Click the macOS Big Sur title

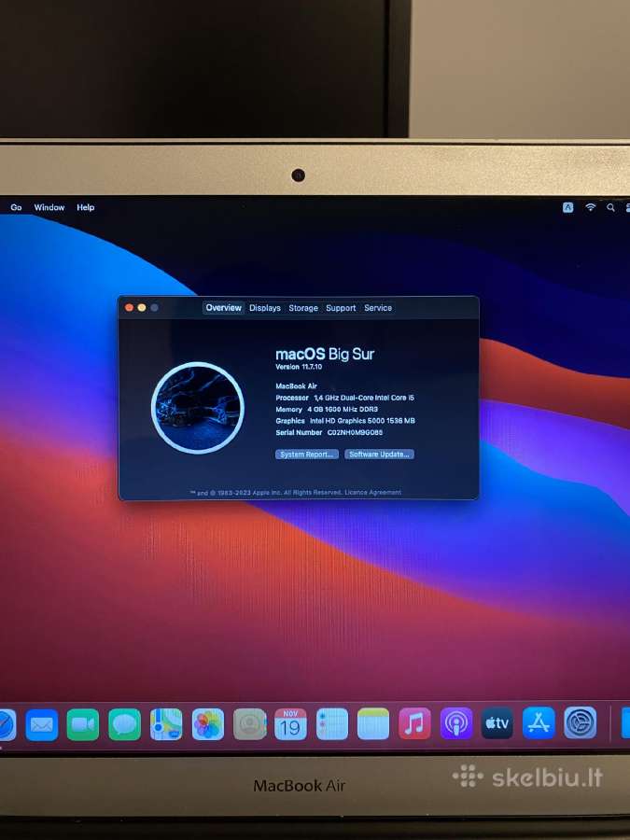pos(325,354)
